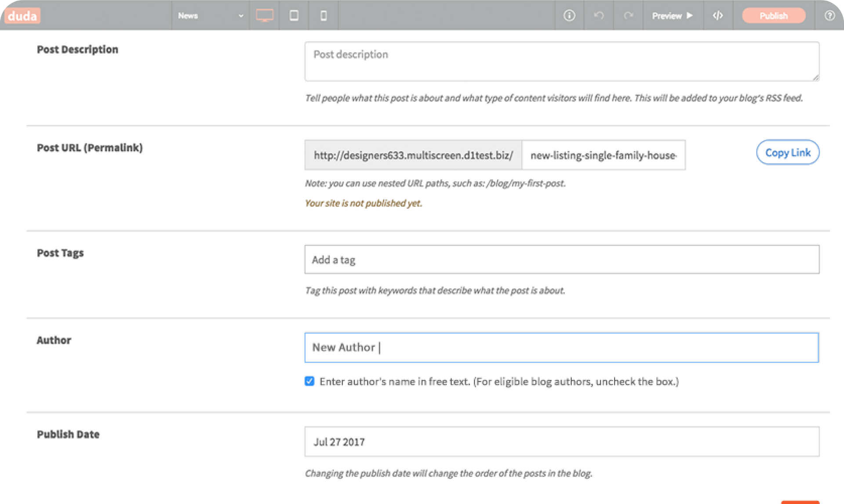Open the News page dropdown
The height and width of the screenshot is (504, 844).
pyautogui.click(x=210, y=16)
